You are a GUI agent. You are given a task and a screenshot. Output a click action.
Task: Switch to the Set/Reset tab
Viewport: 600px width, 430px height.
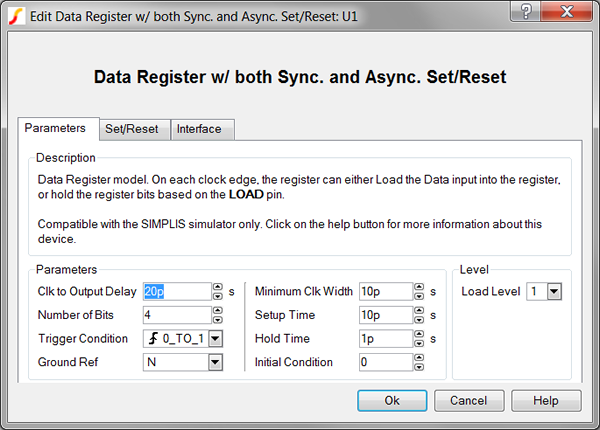coord(135,129)
